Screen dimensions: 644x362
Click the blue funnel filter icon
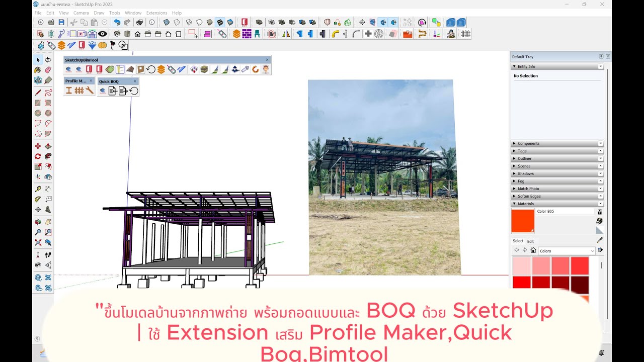[92, 45]
